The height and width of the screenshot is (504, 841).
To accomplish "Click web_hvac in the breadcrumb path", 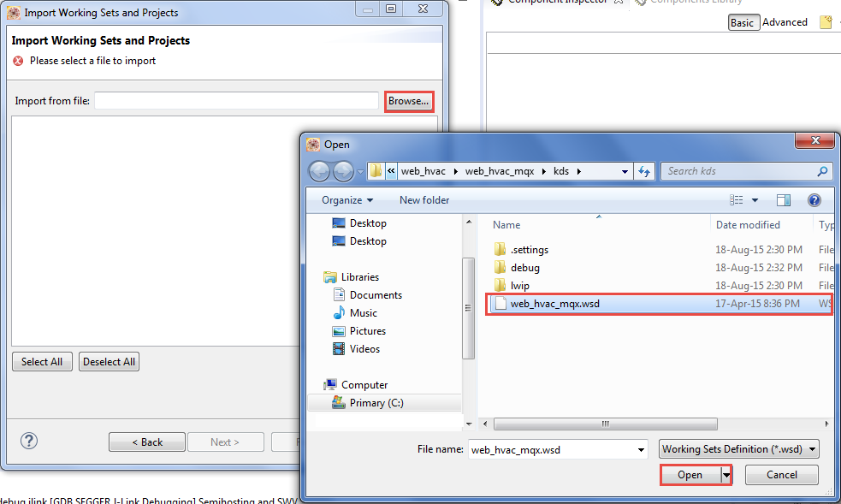I will click(x=423, y=171).
